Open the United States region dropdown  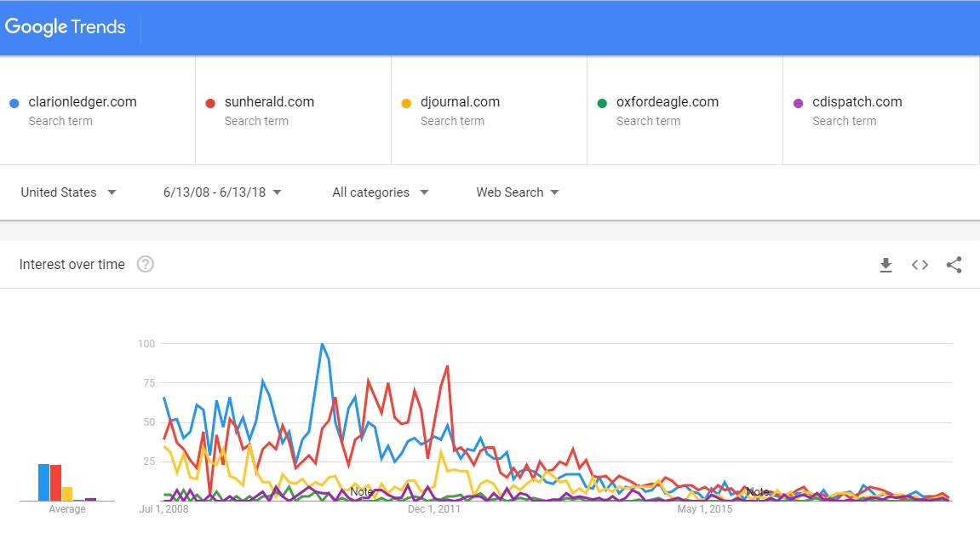click(69, 192)
